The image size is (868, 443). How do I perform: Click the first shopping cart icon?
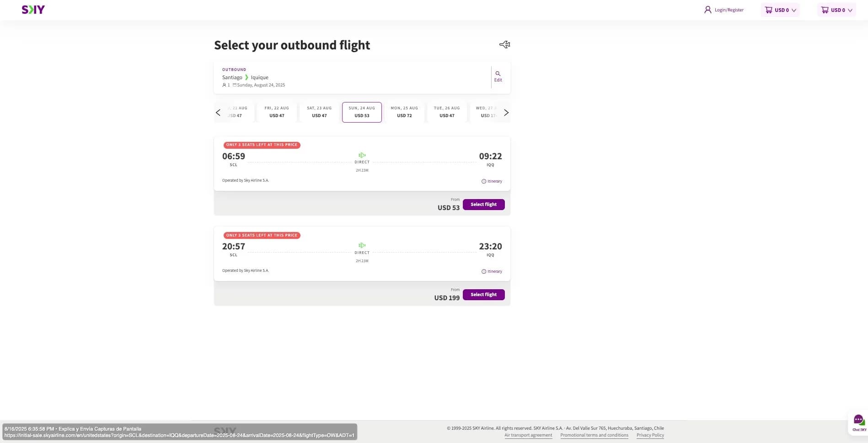coord(769,10)
